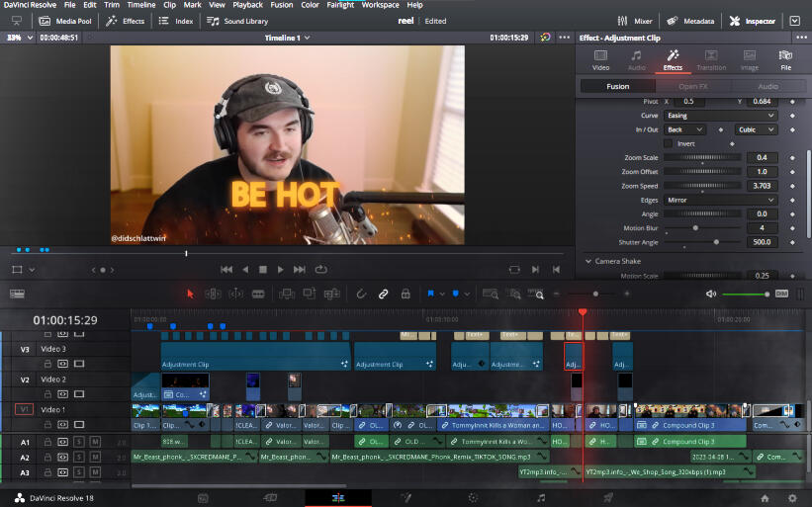Solo audio track A1
This screenshot has width=812, height=507.
[80, 442]
